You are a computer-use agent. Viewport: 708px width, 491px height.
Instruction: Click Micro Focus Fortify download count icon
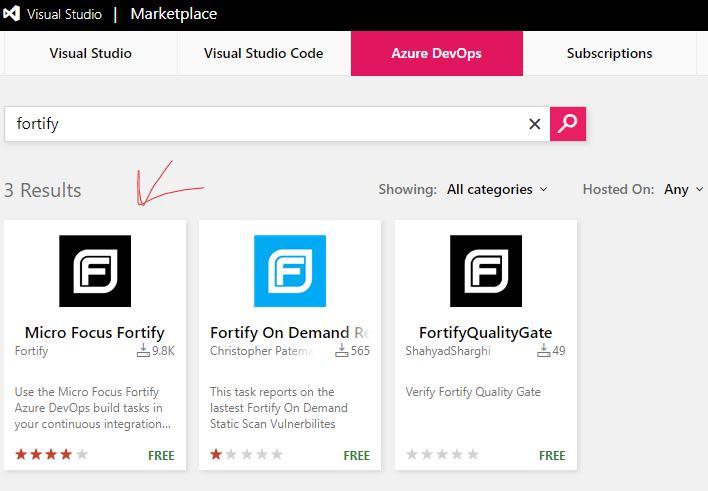[143, 351]
